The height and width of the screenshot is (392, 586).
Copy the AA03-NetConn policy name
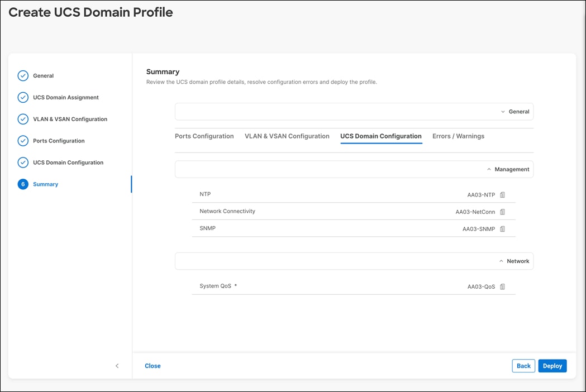pos(502,212)
